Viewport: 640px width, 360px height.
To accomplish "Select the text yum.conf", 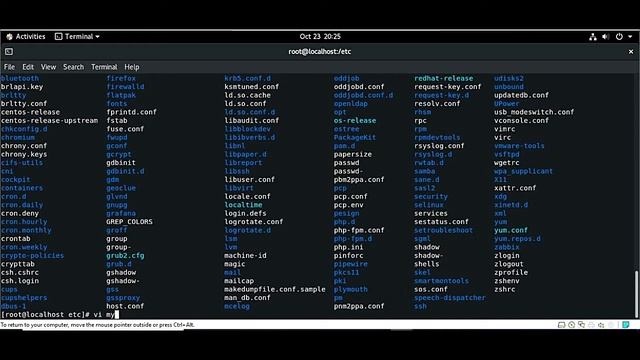I will (x=511, y=230).
